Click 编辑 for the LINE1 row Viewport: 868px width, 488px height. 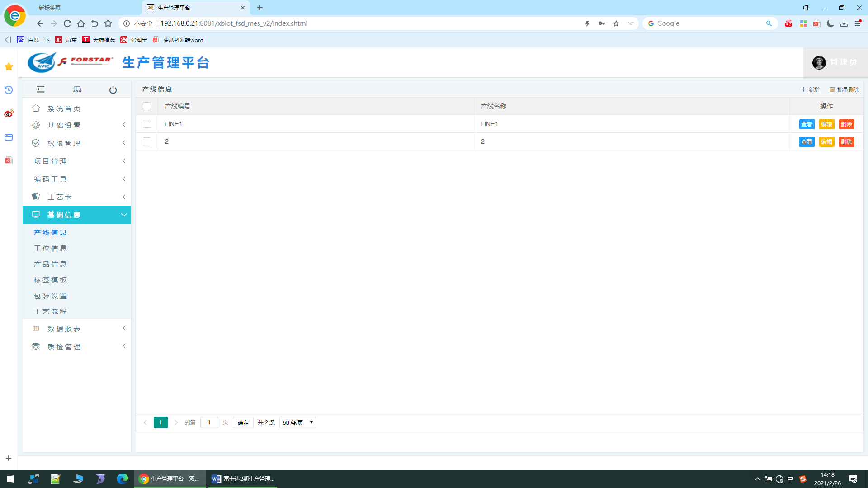tap(826, 124)
